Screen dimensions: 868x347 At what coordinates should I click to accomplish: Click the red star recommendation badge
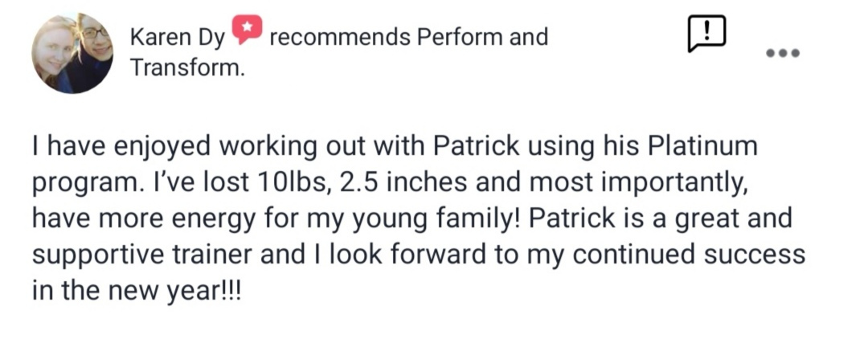point(247,30)
